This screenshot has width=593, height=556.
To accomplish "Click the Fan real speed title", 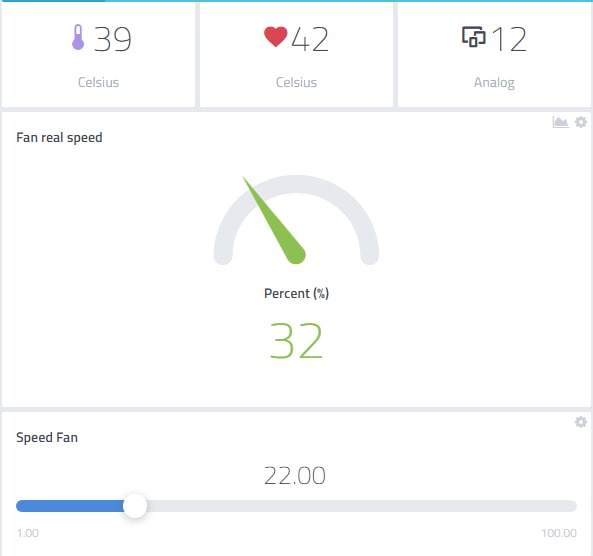I will [x=59, y=138].
